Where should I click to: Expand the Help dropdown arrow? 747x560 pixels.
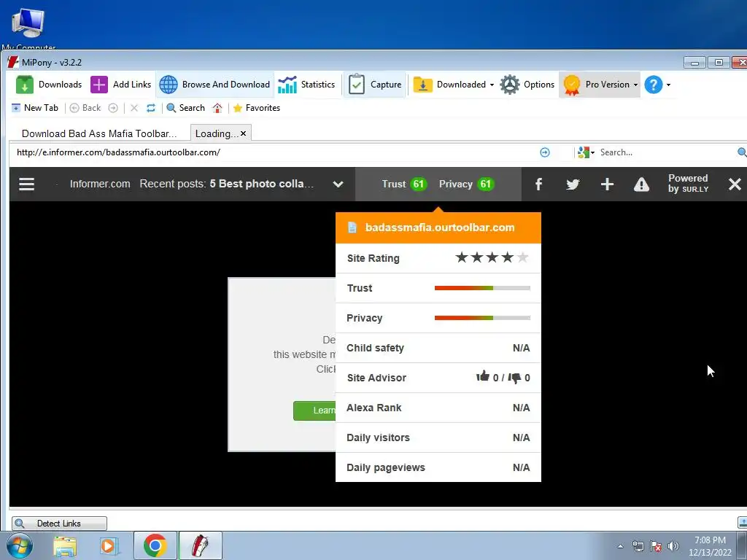click(668, 85)
